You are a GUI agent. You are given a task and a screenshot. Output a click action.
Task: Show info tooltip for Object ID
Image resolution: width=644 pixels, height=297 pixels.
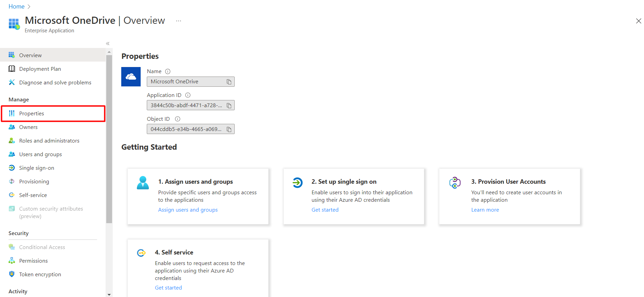click(177, 119)
